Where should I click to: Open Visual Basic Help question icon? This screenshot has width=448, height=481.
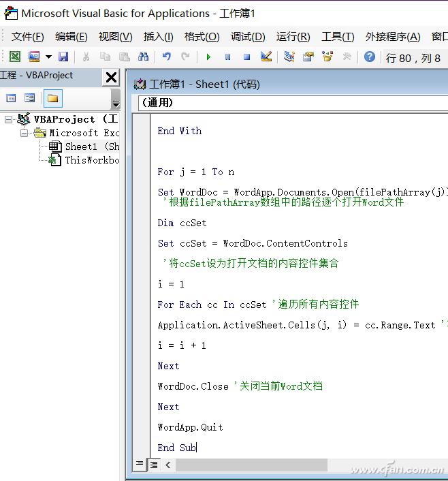(x=370, y=57)
